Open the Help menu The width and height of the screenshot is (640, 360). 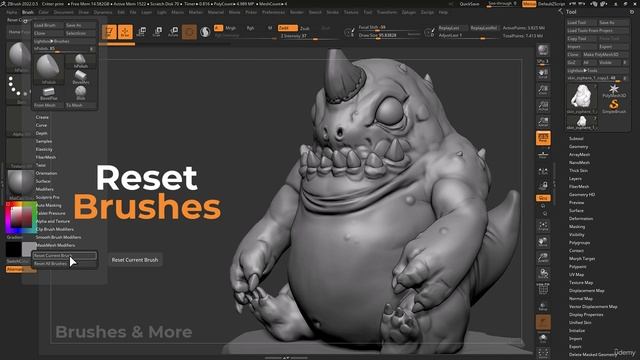tap(443, 12)
